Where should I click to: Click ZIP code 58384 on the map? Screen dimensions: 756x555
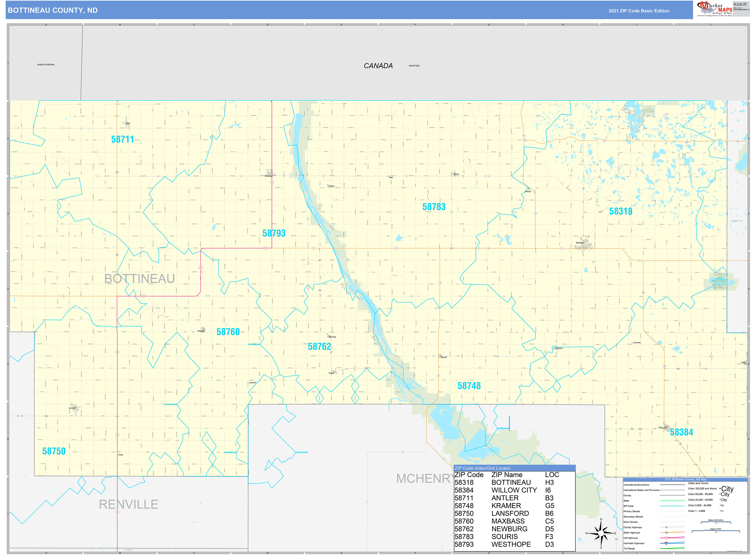pos(682,432)
